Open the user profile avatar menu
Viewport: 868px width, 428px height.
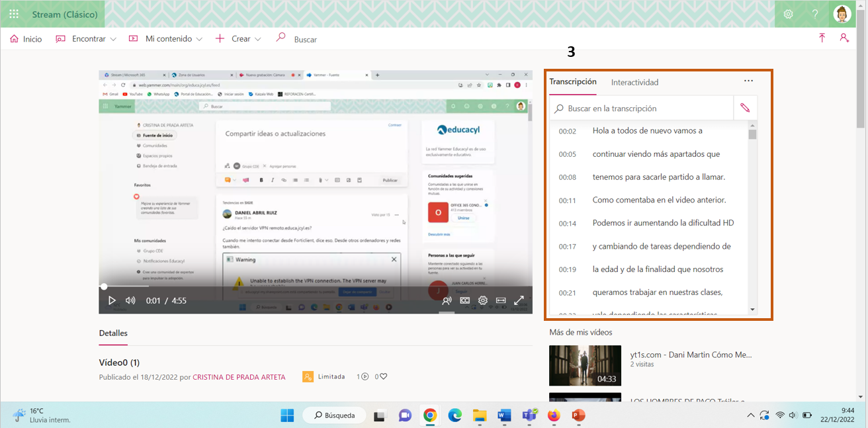[842, 14]
